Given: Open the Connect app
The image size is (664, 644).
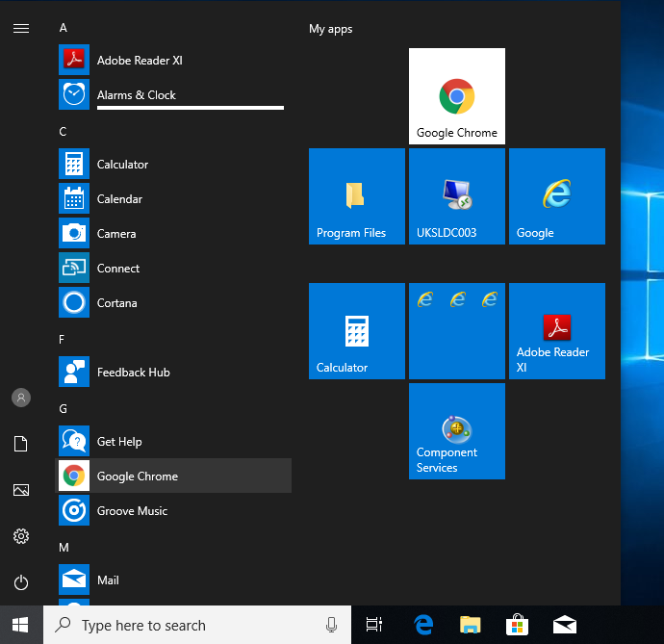Looking at the screenshot, I should click(173, 269).
